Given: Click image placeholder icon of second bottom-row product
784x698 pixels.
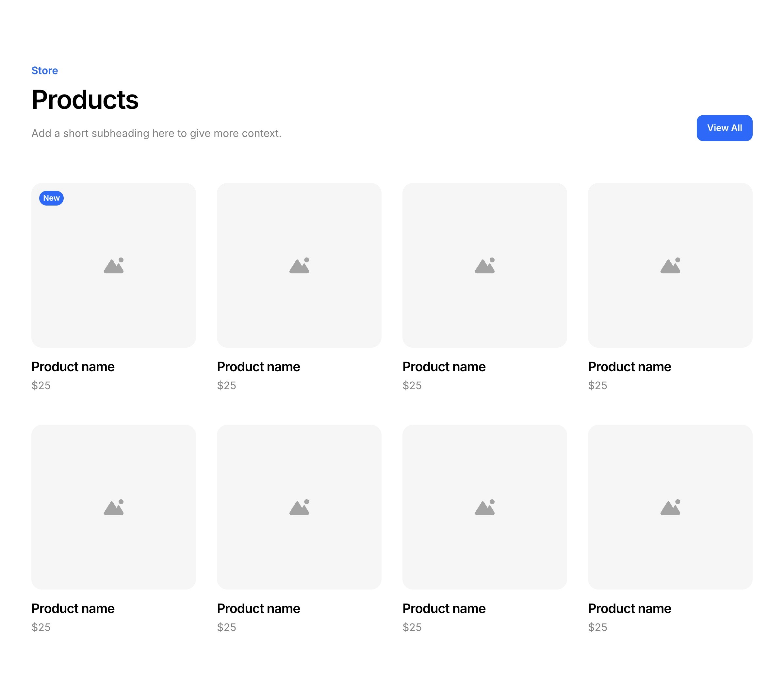Looking at the screenshot, I should (x=299, y=507).
